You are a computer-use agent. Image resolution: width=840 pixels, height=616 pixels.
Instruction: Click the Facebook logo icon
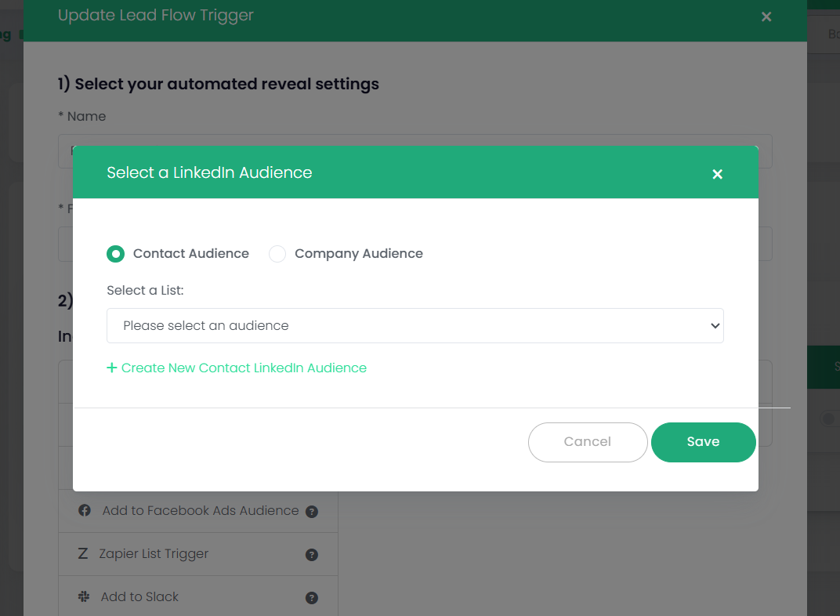click(x=85, y=511)
